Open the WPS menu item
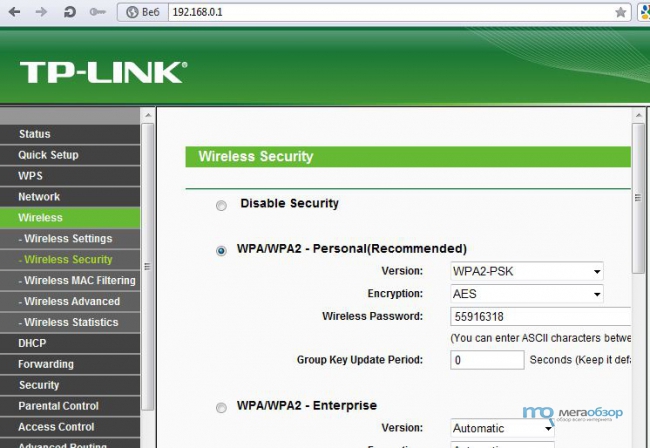The width and height of the screenshot is (650, 448). (x=70, y=176)
